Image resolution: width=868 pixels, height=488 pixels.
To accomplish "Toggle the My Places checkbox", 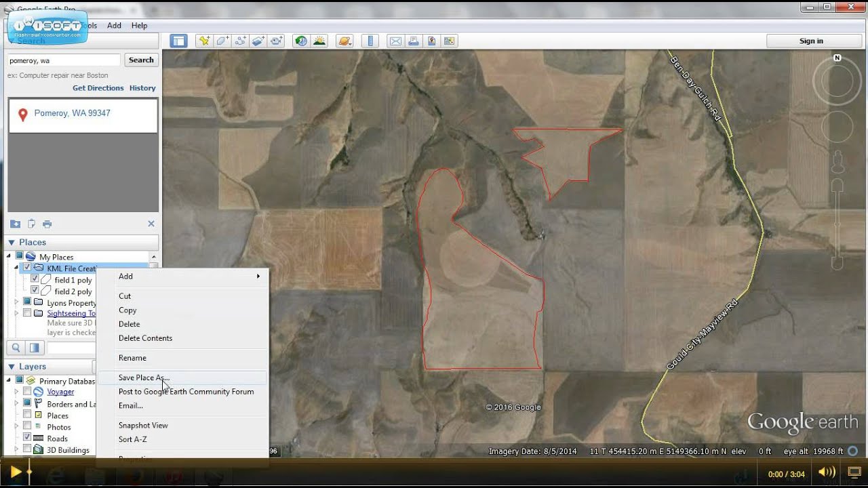I will [x=20, y=256].
